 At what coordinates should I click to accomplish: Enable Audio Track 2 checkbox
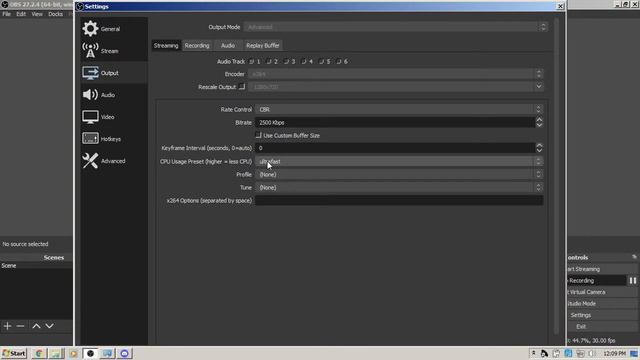(269, 62)
